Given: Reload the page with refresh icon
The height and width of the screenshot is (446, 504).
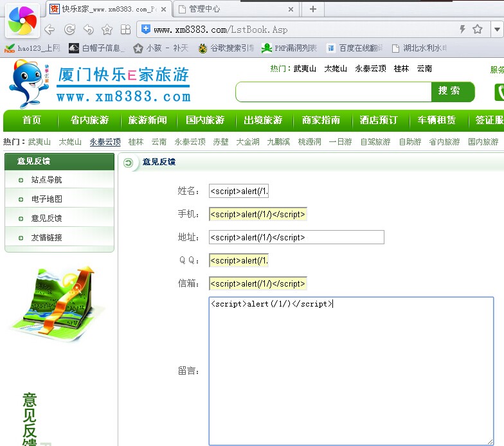Looking at the screenshot, I should click(69, 30).
